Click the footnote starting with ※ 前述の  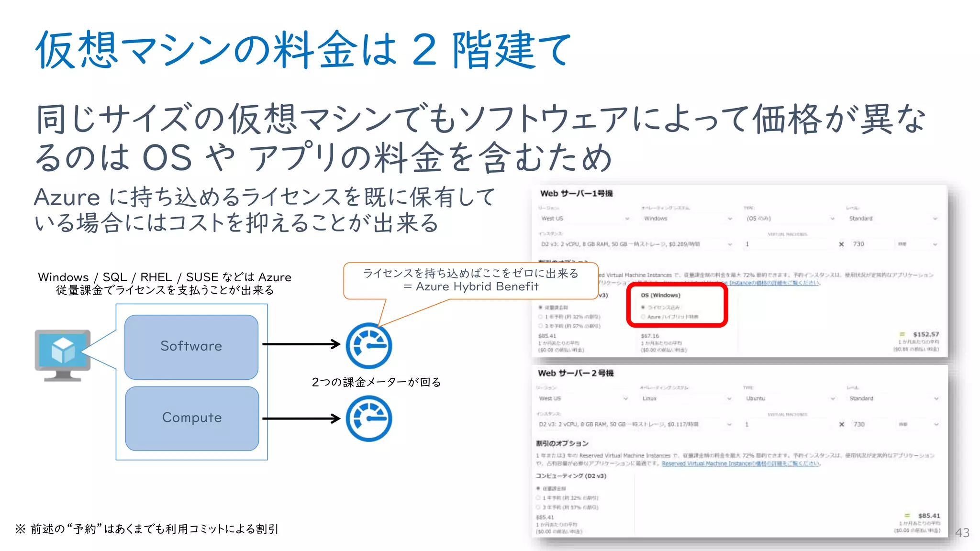pyautogui.click(x=146, y=529)
